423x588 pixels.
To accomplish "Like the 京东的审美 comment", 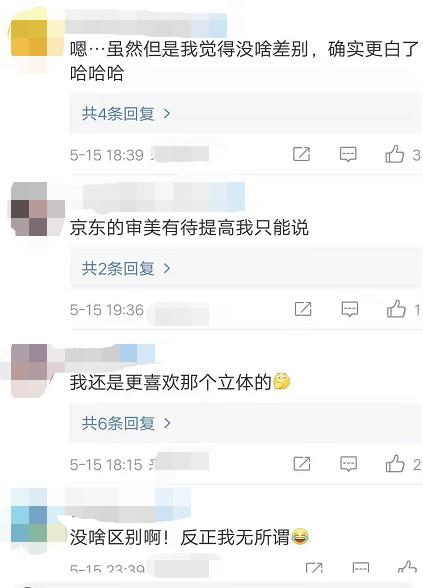I will coord(396,309).
